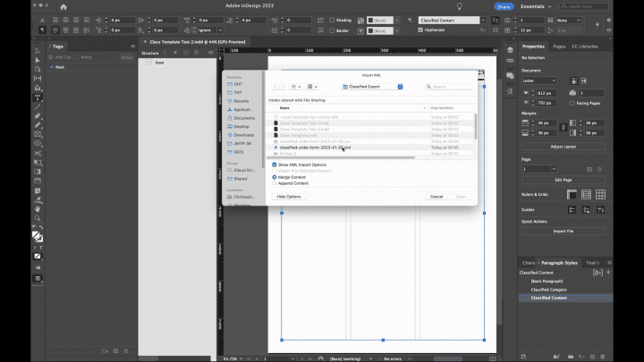
Task: Open the Links panel icon
Action: [510, 61]
